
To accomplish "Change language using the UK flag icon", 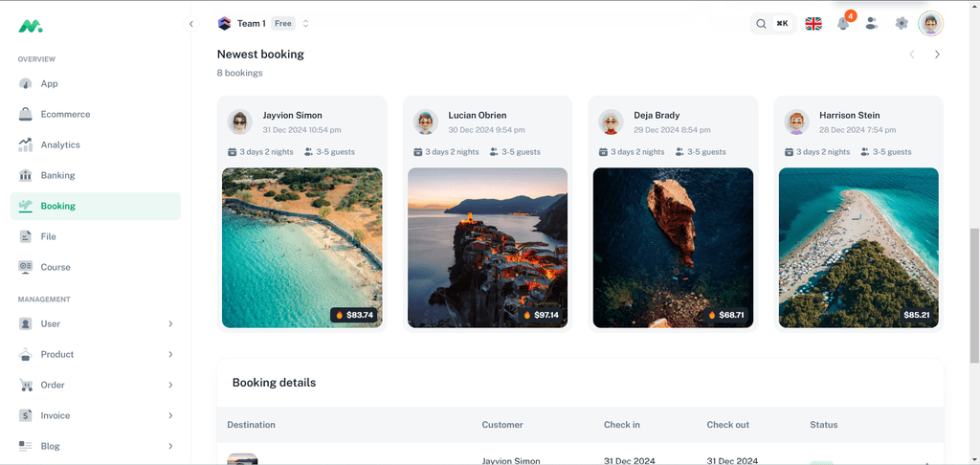I will tap(813, 24).
